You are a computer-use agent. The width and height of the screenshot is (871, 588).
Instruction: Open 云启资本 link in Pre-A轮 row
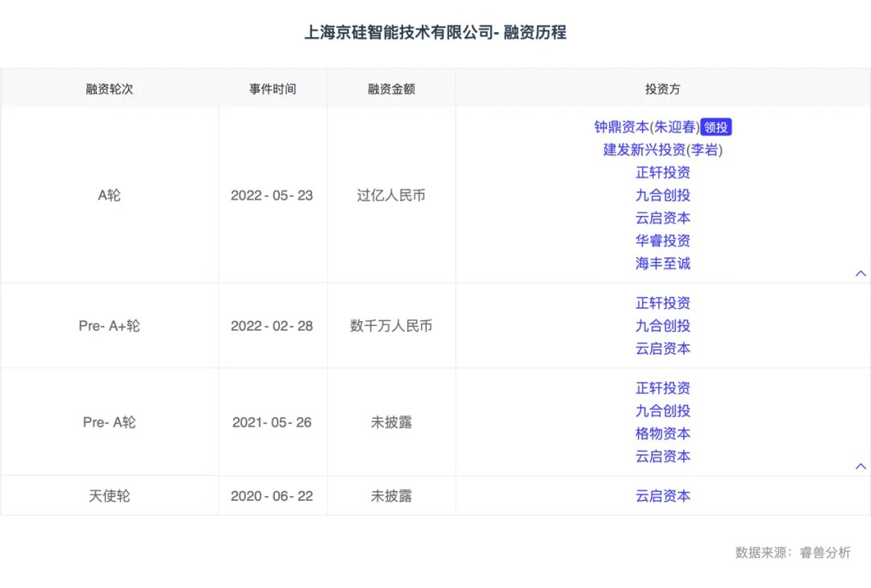663,457
